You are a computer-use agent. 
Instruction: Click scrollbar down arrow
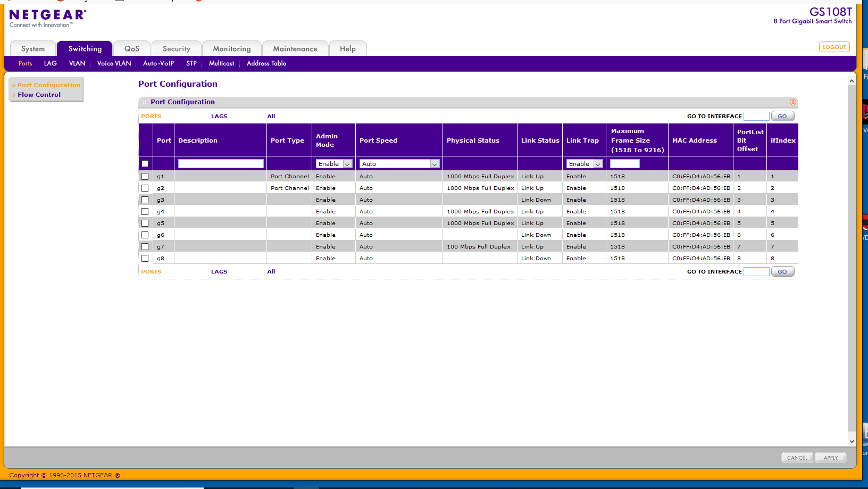852,441
